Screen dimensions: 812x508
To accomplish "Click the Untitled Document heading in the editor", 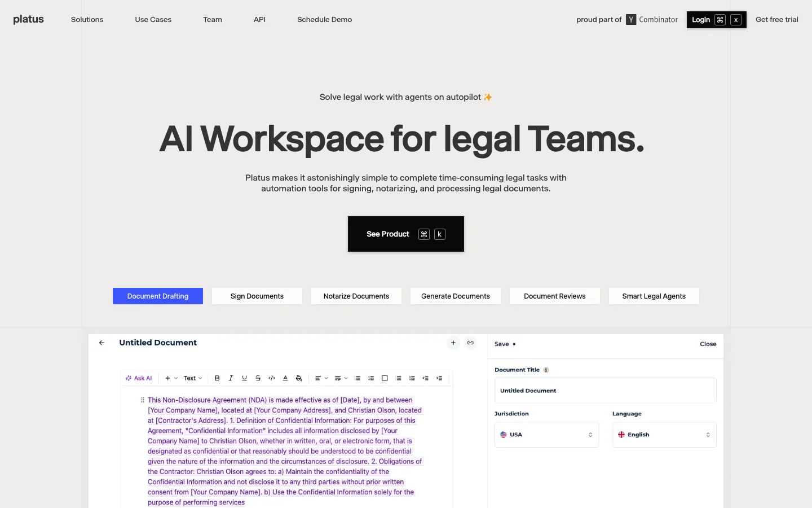I will click(x=158, y=343).
